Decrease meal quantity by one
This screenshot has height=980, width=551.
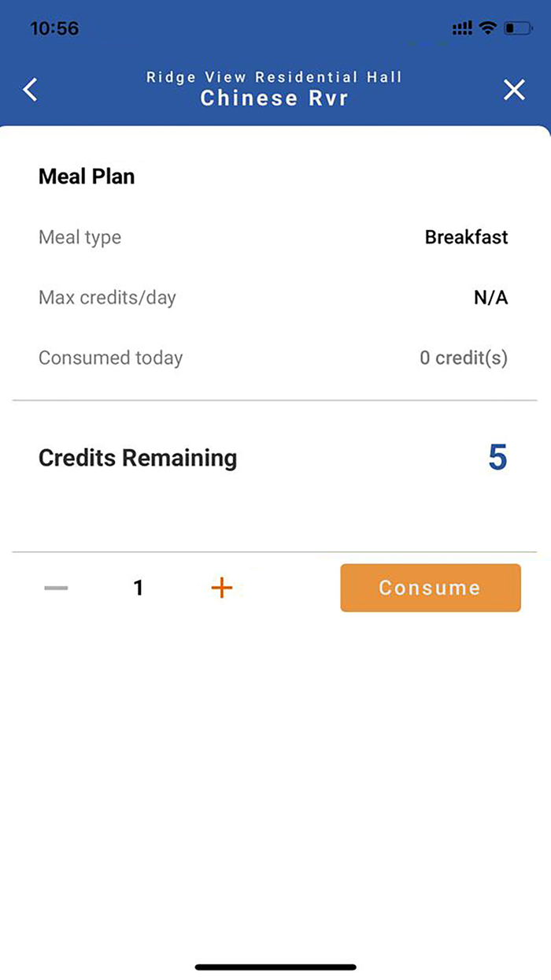tap(55, 588)
